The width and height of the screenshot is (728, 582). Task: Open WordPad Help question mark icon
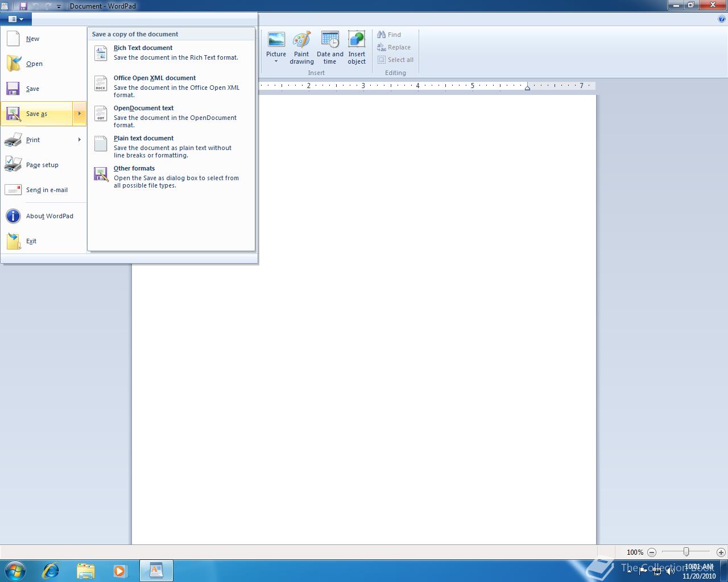pos(722,19)
